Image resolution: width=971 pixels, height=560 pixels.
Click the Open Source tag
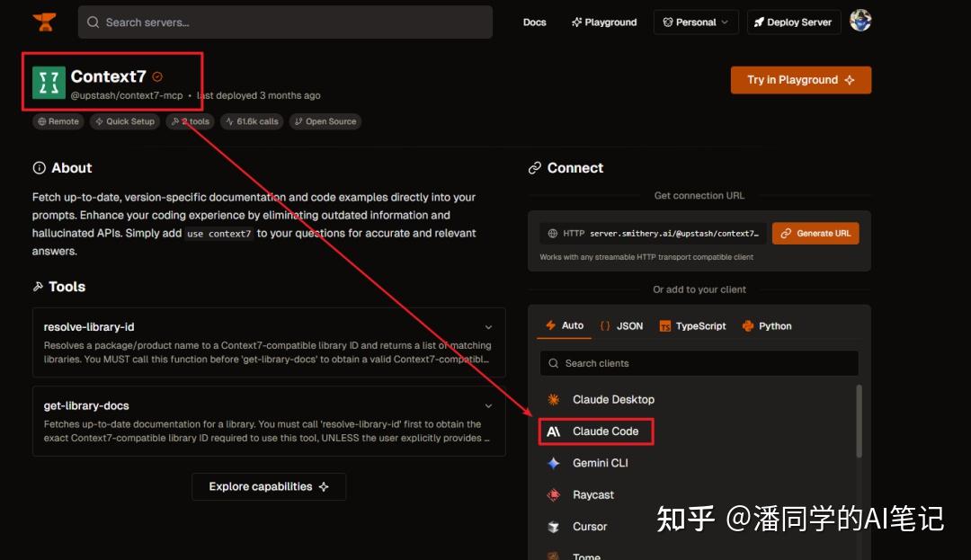pos(325,121)
